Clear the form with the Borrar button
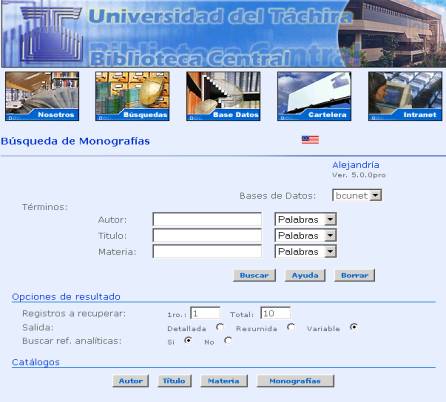This screenshot has width=446, height=402. (x=355, y=275)
